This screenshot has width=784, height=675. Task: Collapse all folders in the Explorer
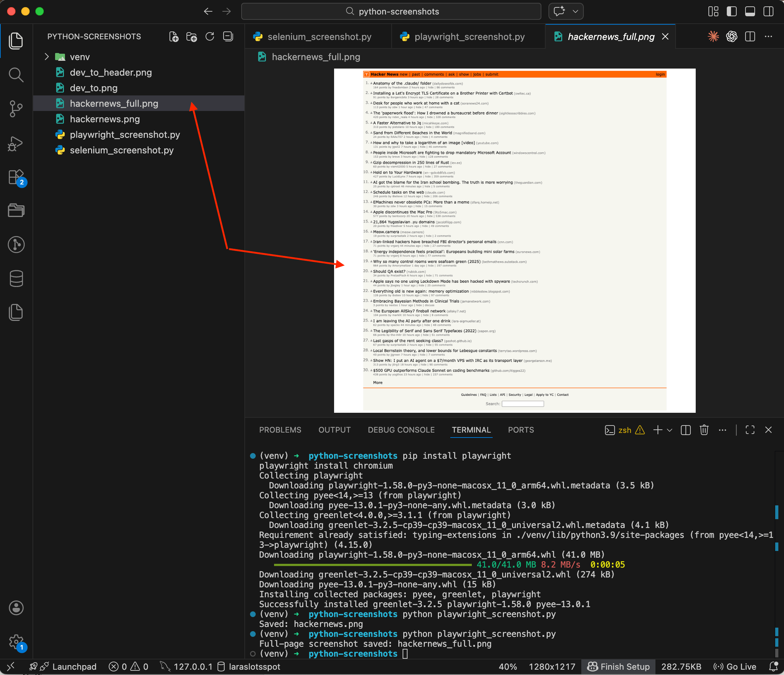[227, 36]
